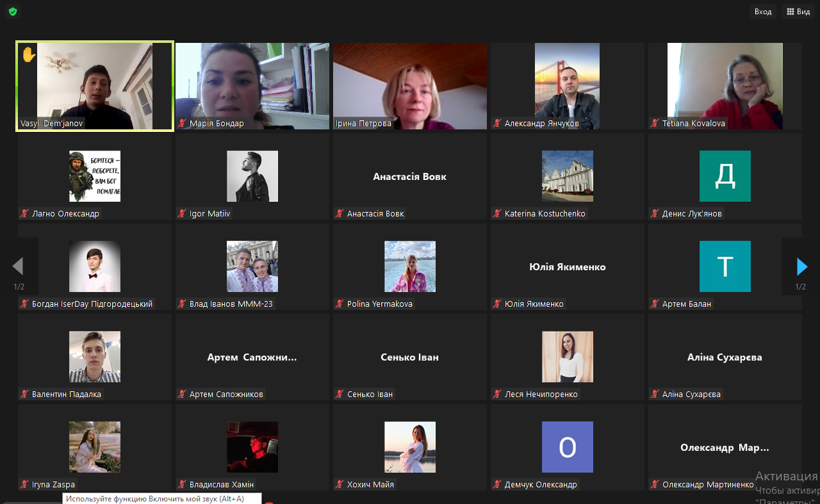Go to previous page of participants
Image resolution: width=820 pixels, height=504 pixels.
coord(18,266)
